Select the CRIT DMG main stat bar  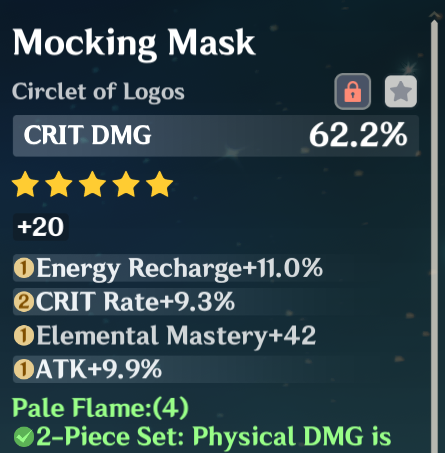click(216, 136)
